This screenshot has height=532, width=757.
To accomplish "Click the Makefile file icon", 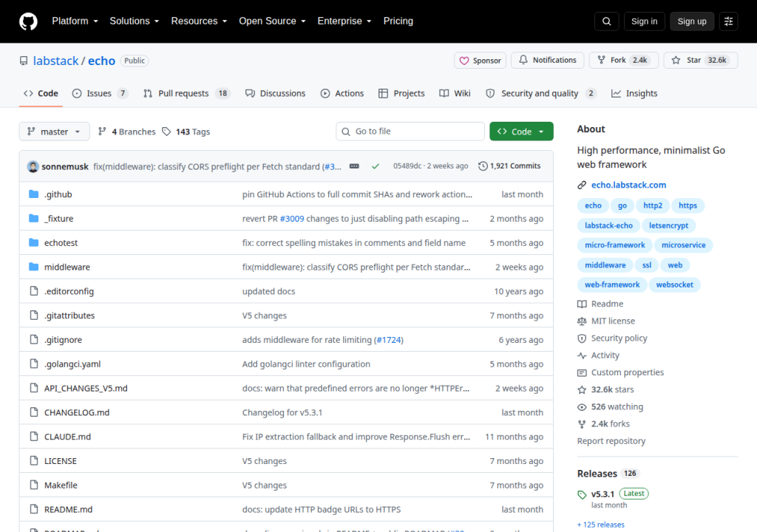I will click(x=34, y=485).
